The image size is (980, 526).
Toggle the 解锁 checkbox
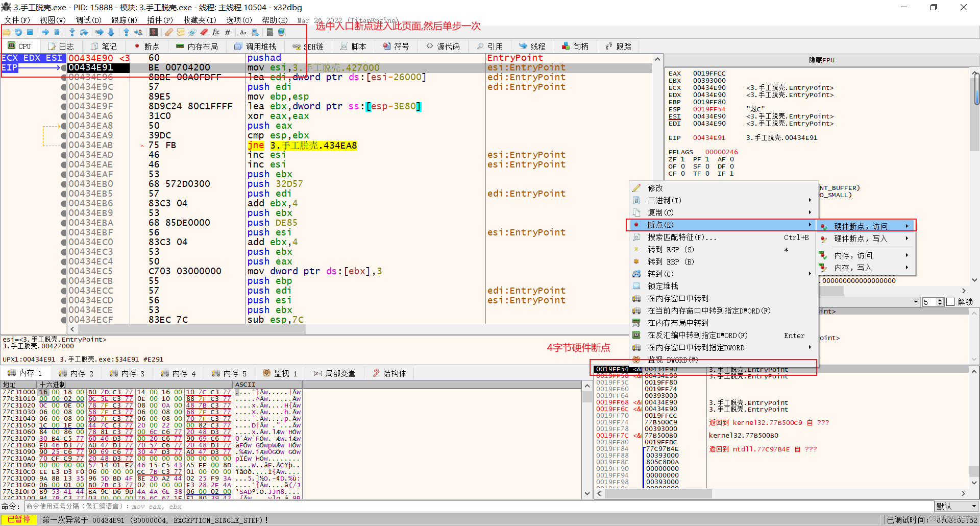[x=950, y=302]
